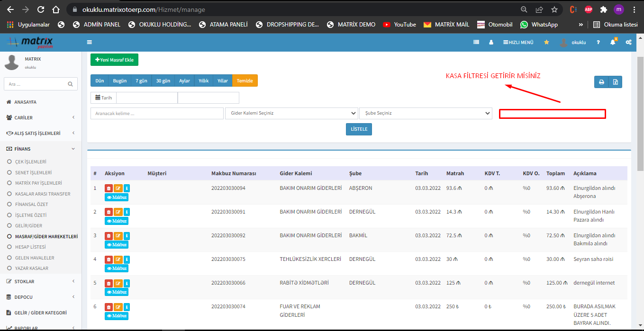Click the Aranacak kelime search field
Screen dimensions: 644x331
point(157,113)
